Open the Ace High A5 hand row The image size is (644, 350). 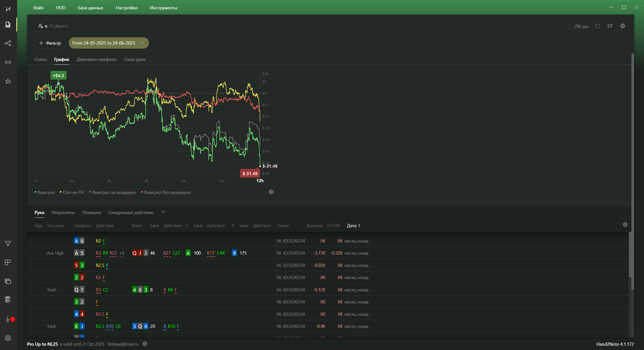click(328, 253)
